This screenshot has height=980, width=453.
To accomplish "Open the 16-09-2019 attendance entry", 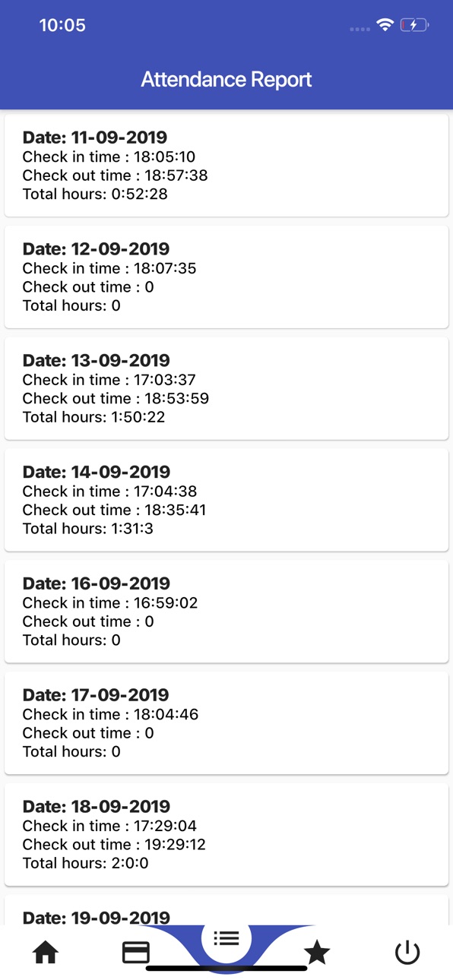I will (x=226, y=612).
